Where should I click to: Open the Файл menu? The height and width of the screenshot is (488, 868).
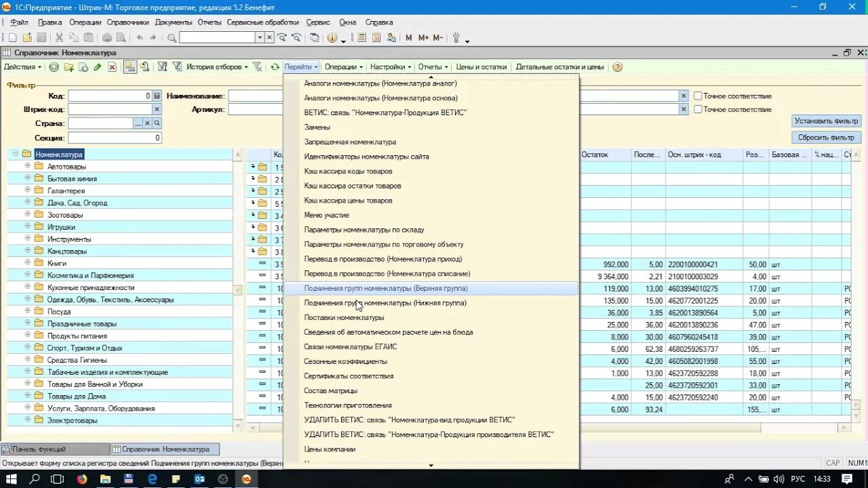coord(18,22)
